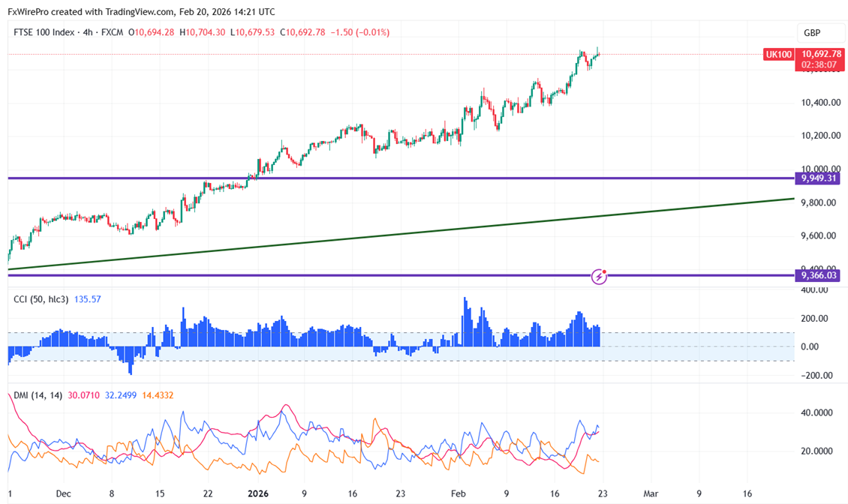
Task: Click the CCI -200.00 axis label
Action: 816,375
